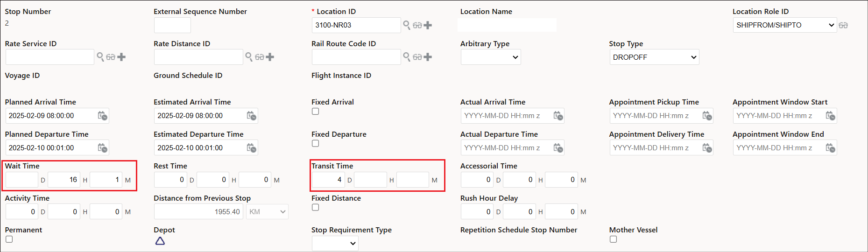Check the Fixed Departure checkbox
The height and width of the screenshot is (252, 868).
tap(316, 144)
